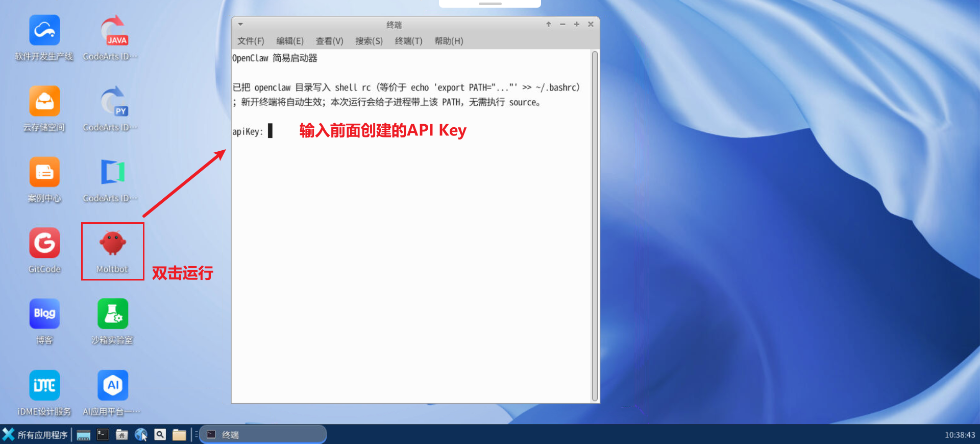Open home folder icon in taskbar

121,435
